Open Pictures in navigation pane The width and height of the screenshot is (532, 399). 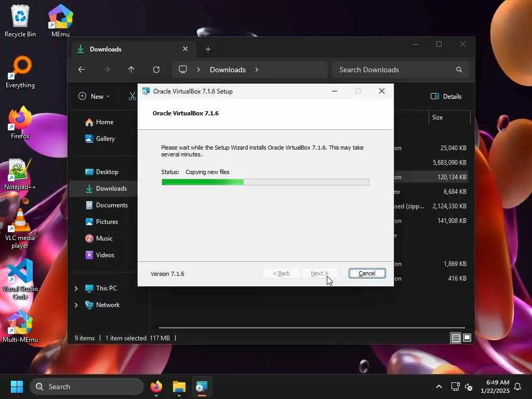pyautogui.click(x=107, y=222)
